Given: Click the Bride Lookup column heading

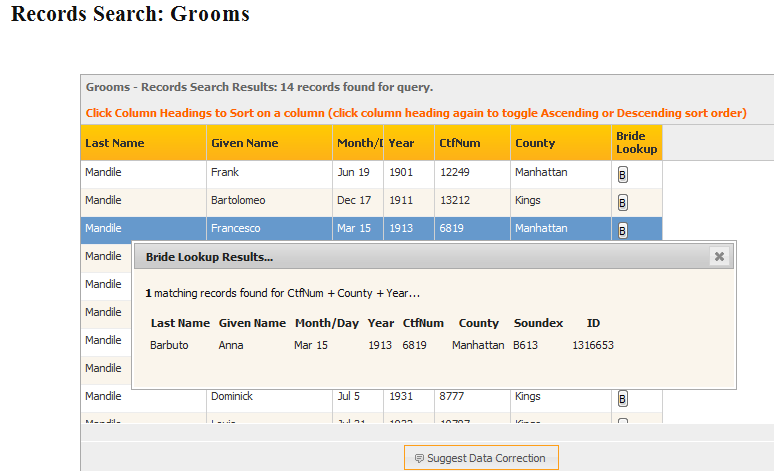Looking at the screenshot, I should [x=637, y=143].
